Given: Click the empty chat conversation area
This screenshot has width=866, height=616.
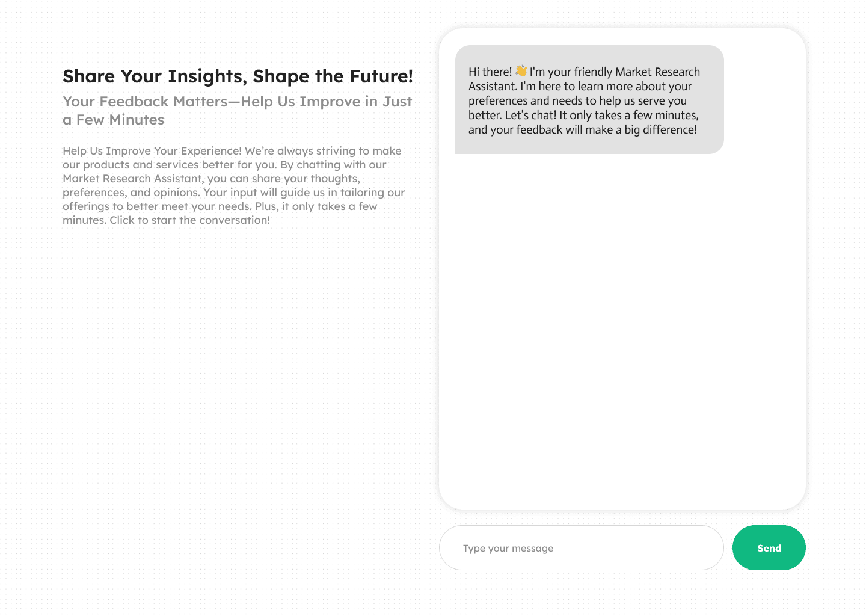Looking at the screenshot, I should click(622, 331).
